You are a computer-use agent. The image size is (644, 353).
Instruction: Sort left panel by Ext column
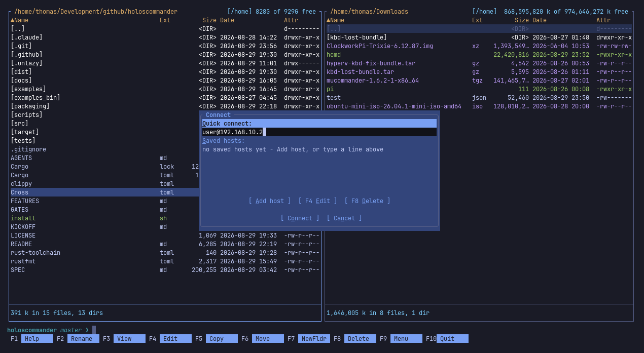[x=165, y=20]
